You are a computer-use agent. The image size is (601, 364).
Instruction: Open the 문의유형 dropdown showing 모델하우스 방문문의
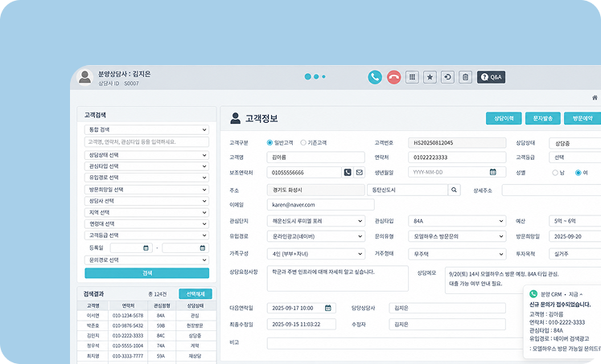457,236
